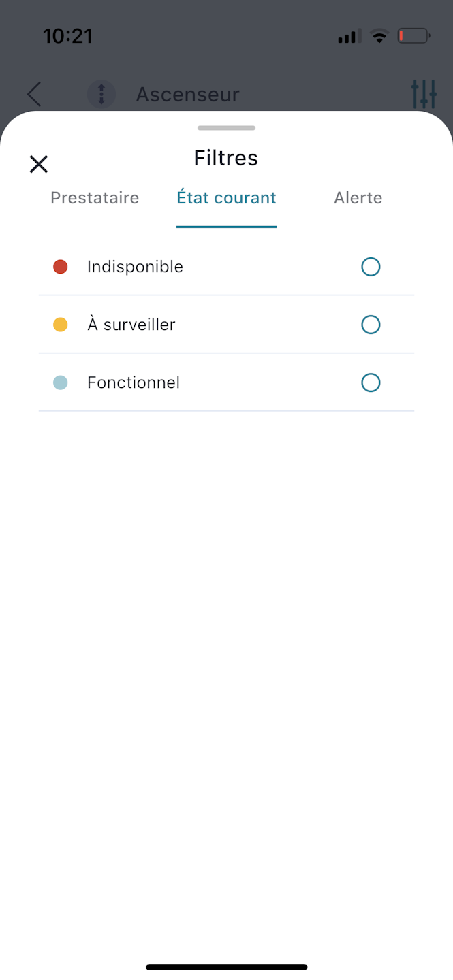This screenshot has height=980, width=453.
Task: Tap the Fonctionnel label text
Action: (x=134, y=382)
